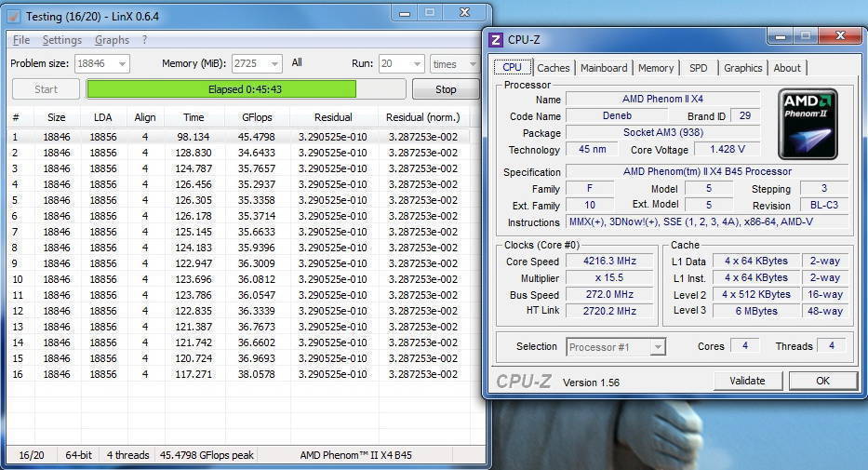The image size is (868, 470).
Task: Click the AMD Phenom II logo image
Action: pyautogui.click(x=808, y=124)
